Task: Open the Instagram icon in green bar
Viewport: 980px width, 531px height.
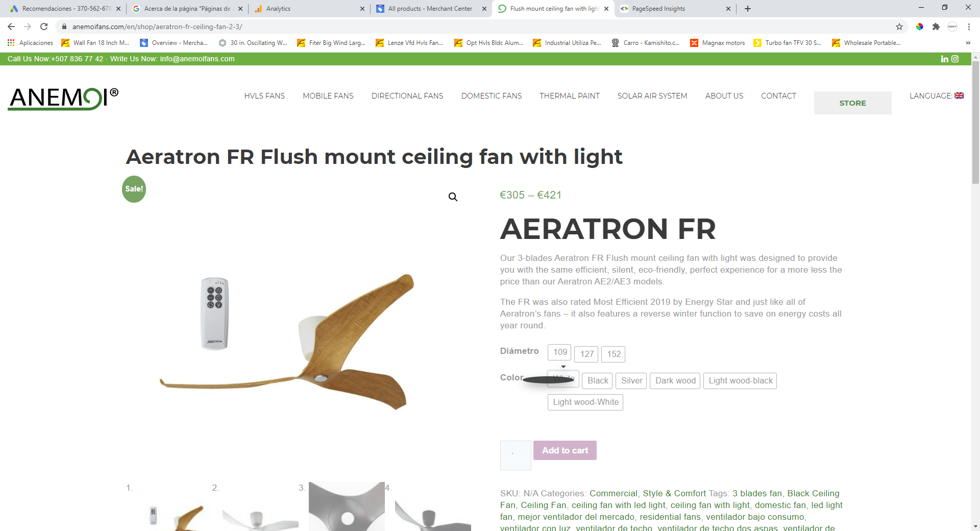Action: pyautogui.click(x=955, y=59)
